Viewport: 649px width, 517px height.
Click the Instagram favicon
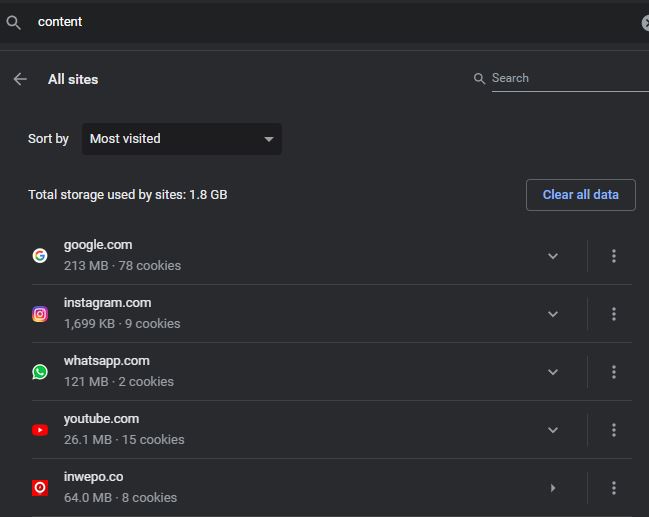coord(40,314)
